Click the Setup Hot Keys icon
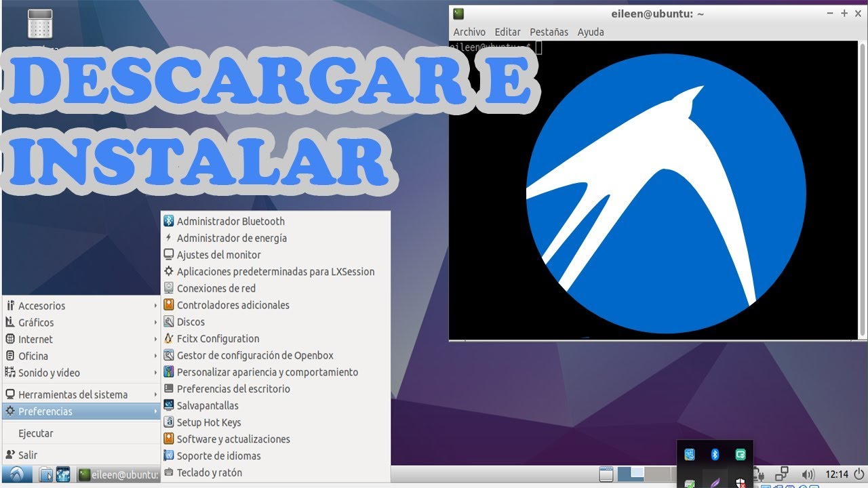This screenshot has height=488, width=868. pos(170,422)
